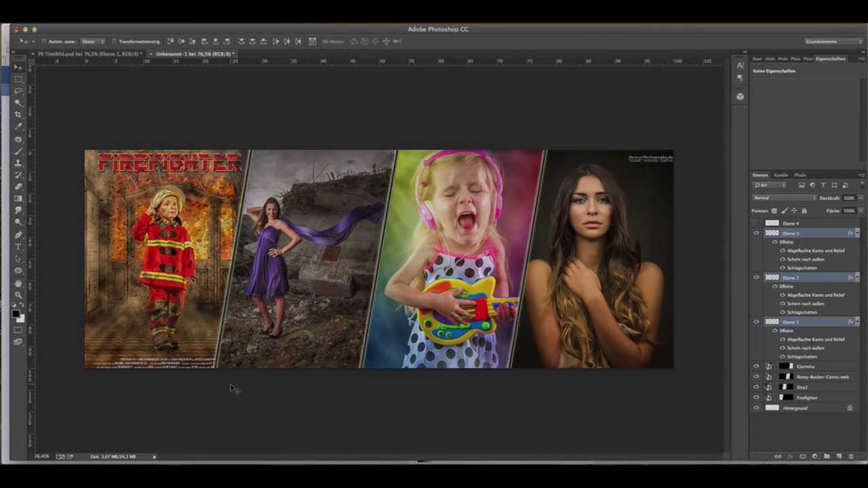Delete layer with trash icon

point(851,457)
